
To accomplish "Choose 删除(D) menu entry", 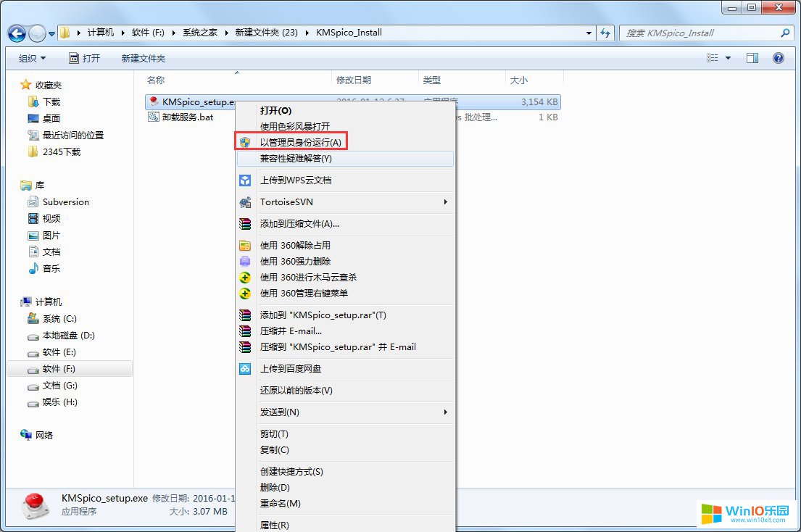I will coord(345,488).
